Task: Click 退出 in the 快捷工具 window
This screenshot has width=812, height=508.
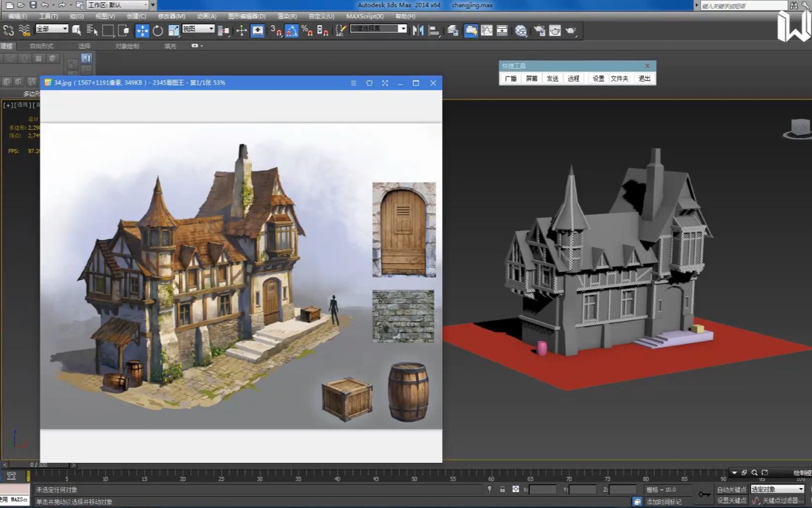Action: (644, 78)
